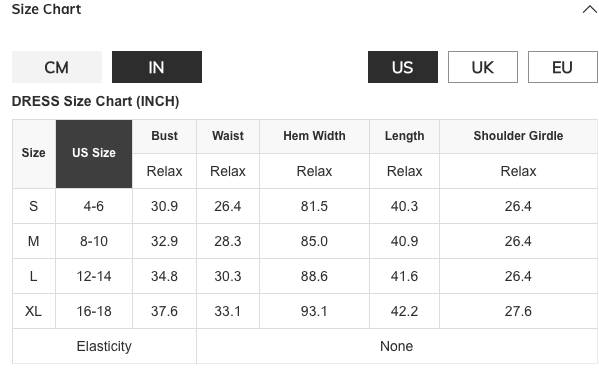Click the Bust column header
Viewport: 599px width, 376px height.
[164, 136]
